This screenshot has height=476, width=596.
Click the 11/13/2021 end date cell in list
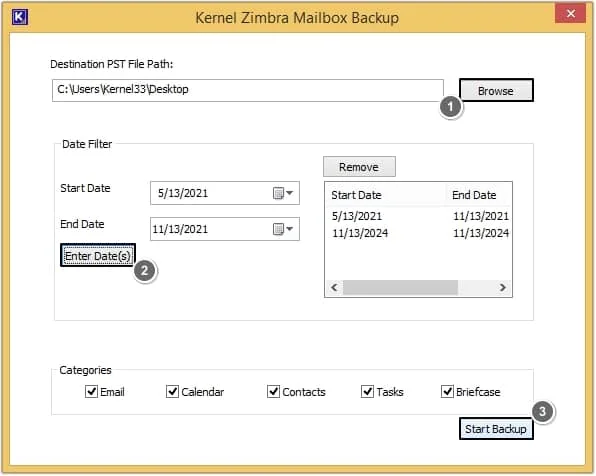[x=481, y=216]
